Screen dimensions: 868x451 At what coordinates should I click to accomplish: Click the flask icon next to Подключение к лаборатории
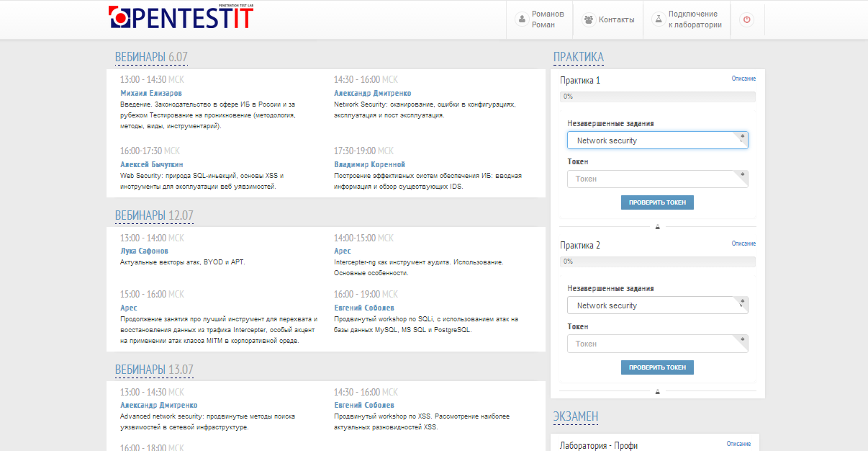coord(657,19)
